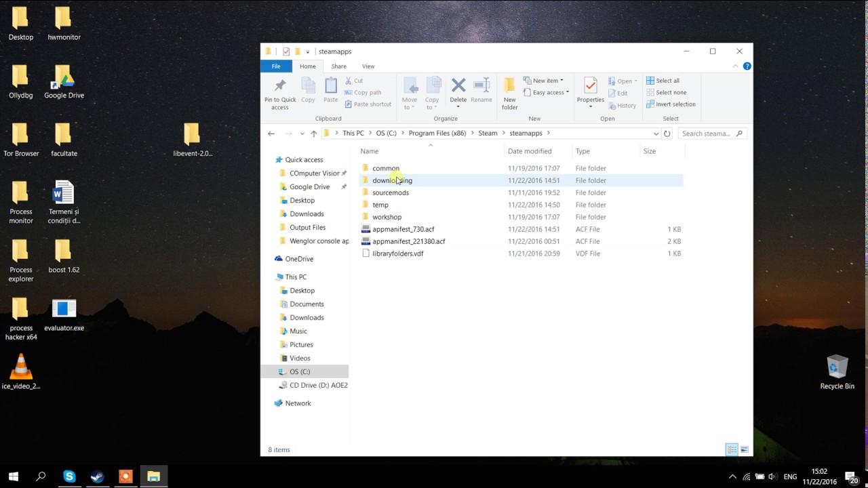Select the sourcemods folder

(x=391, y=192)
